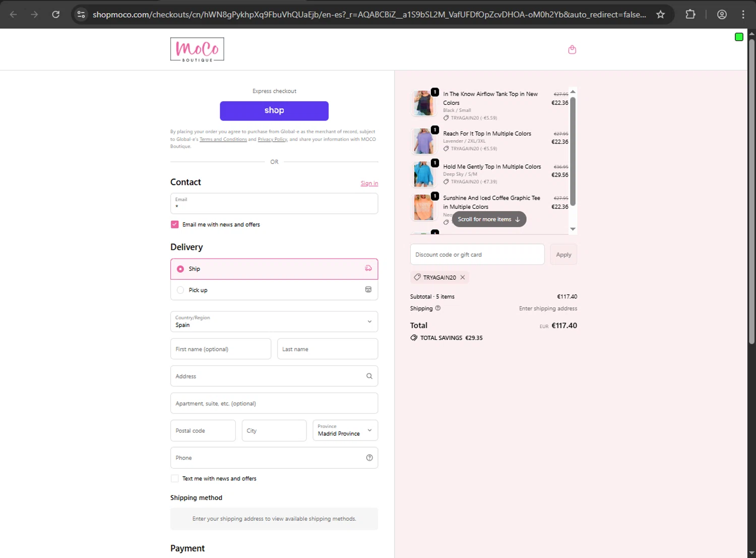Click the Phone input field
The height and width of the screenshot is (558, 756).
[274, 458]
